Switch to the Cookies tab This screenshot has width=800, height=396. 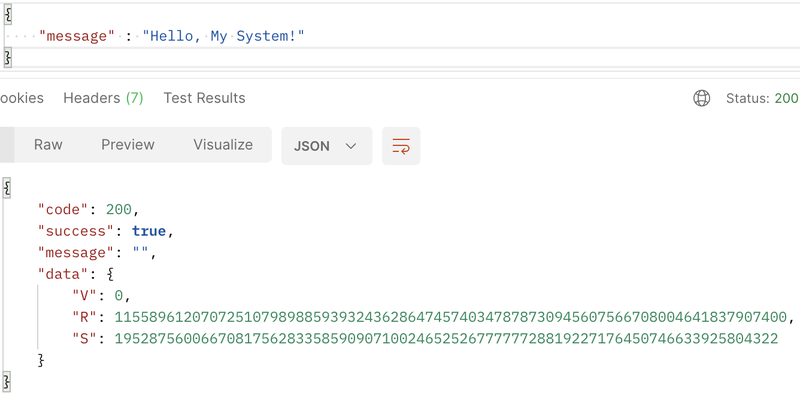click(21, 98)
